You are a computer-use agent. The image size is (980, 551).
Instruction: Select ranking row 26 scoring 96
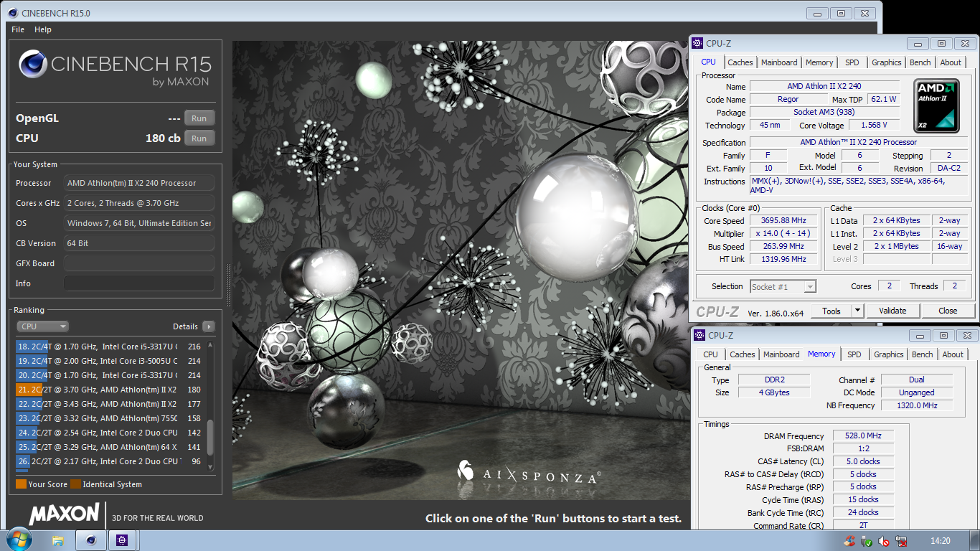click(x=110, y=461)
